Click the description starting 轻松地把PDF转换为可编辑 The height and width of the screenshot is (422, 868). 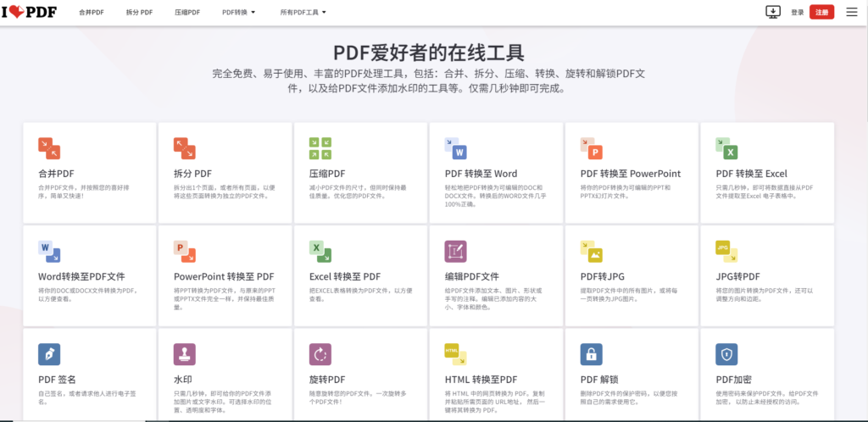pos(495,196)
